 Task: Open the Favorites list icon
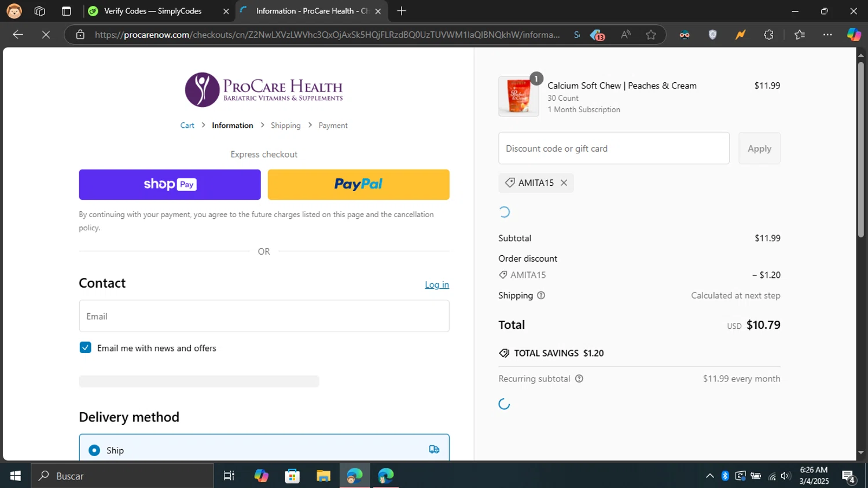(x=800, y=35)
